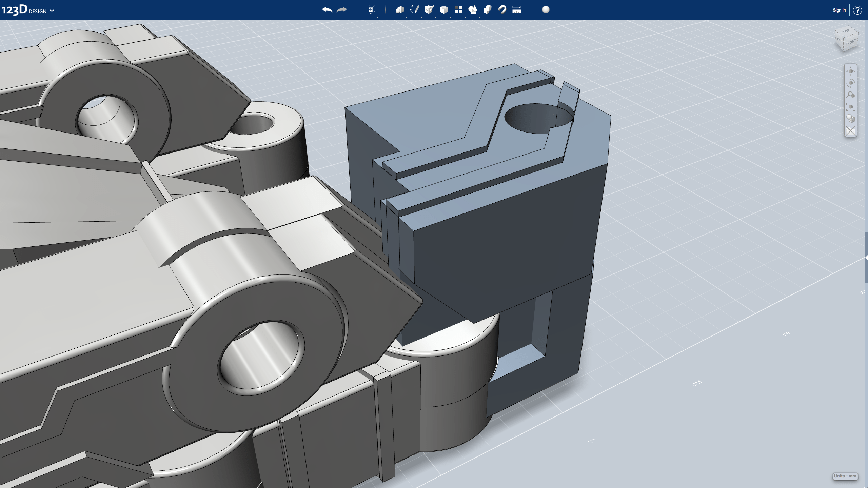868x488 pixels.
Task: Open the Construct tool
Action: pos(429,10)
